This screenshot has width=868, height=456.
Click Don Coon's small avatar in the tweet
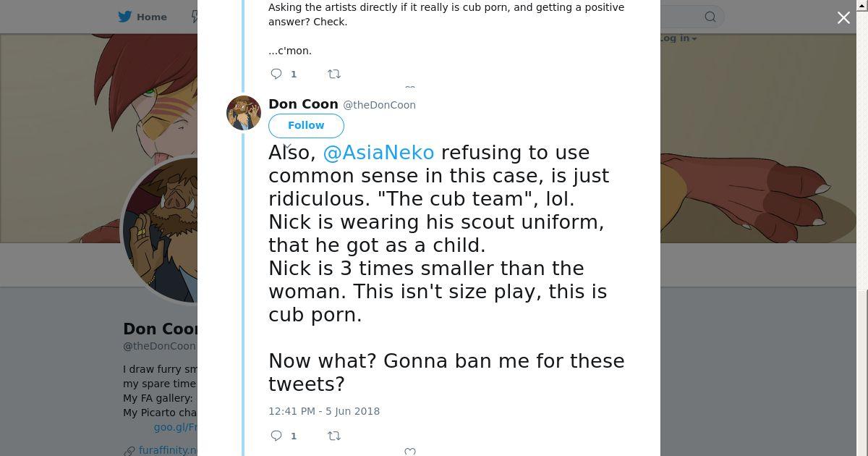244,113
